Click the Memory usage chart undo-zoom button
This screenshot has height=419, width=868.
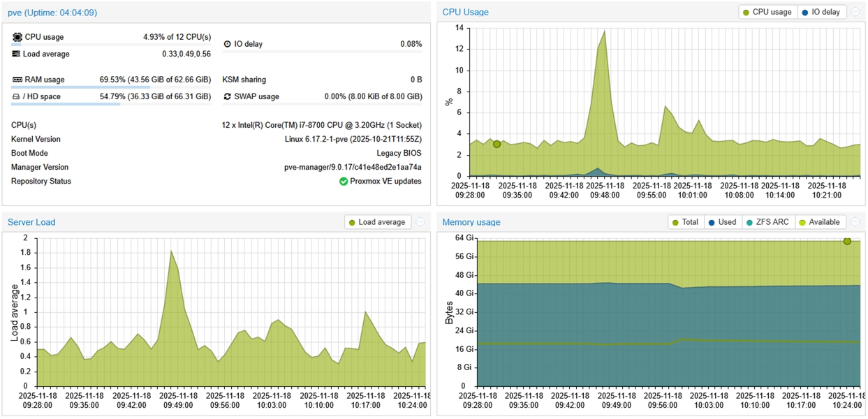pyautogui.click(x=855, y=222)
